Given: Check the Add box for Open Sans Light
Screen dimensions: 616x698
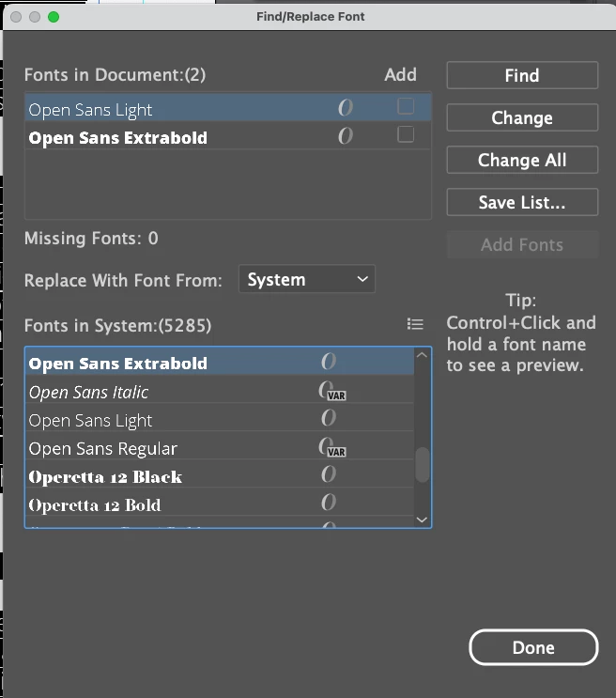Looking at the screenshot, I should [x=406, y=106].
